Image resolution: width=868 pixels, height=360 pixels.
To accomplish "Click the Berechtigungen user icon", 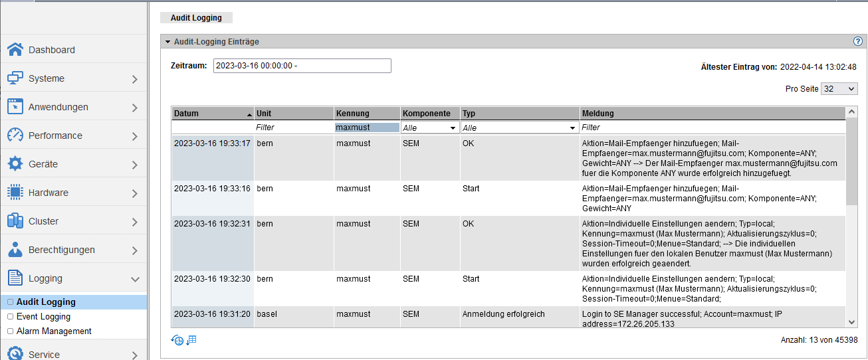I will point(15,250).
